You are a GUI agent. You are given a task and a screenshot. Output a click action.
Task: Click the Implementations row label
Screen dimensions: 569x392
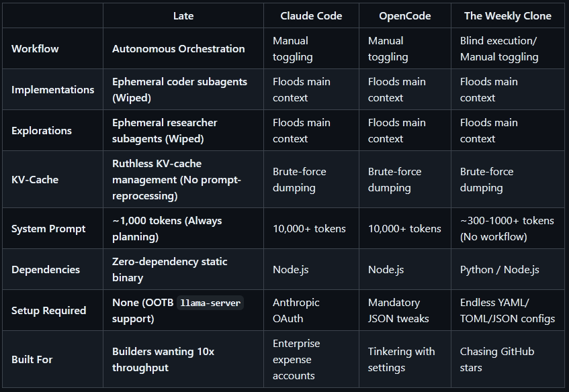tap(52, 89)
